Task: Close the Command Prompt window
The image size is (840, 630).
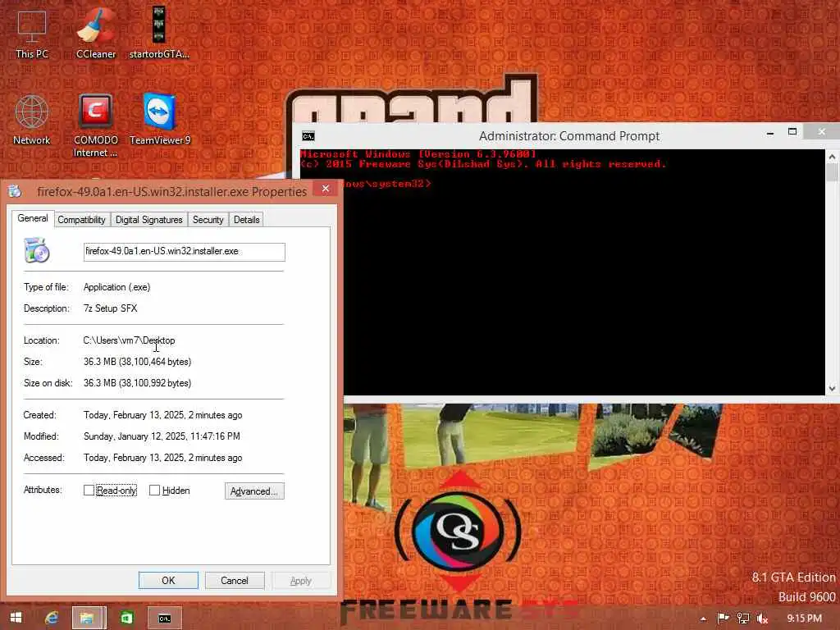Action: [x=821, y=132]
